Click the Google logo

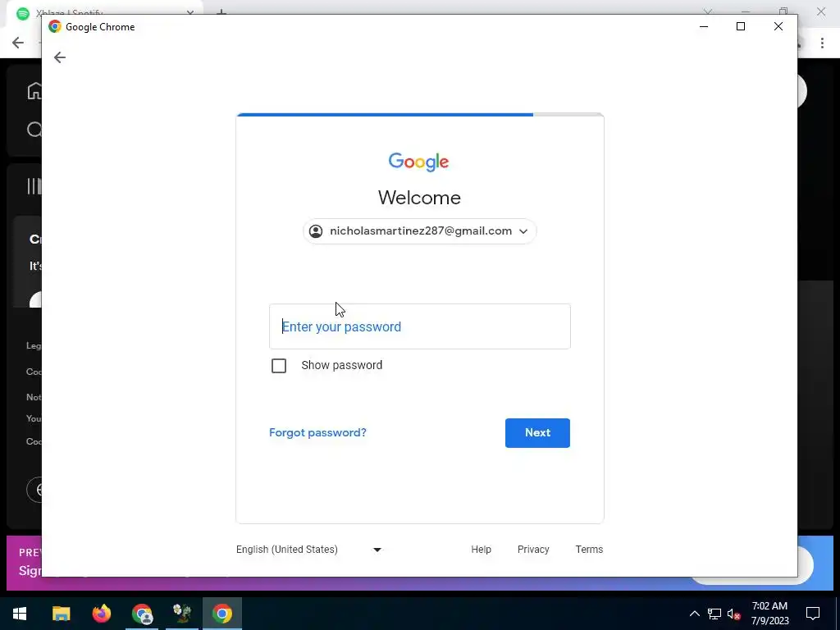click(418, 162)
